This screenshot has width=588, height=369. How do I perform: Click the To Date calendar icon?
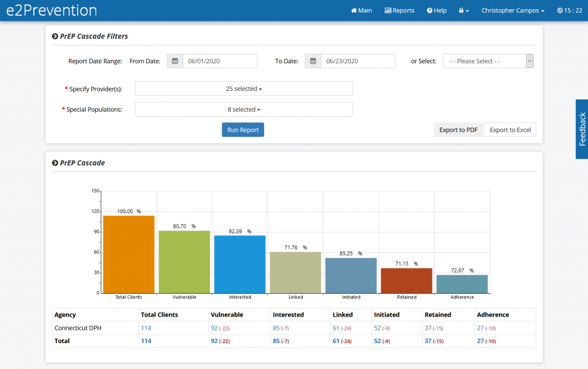point(313,61)
